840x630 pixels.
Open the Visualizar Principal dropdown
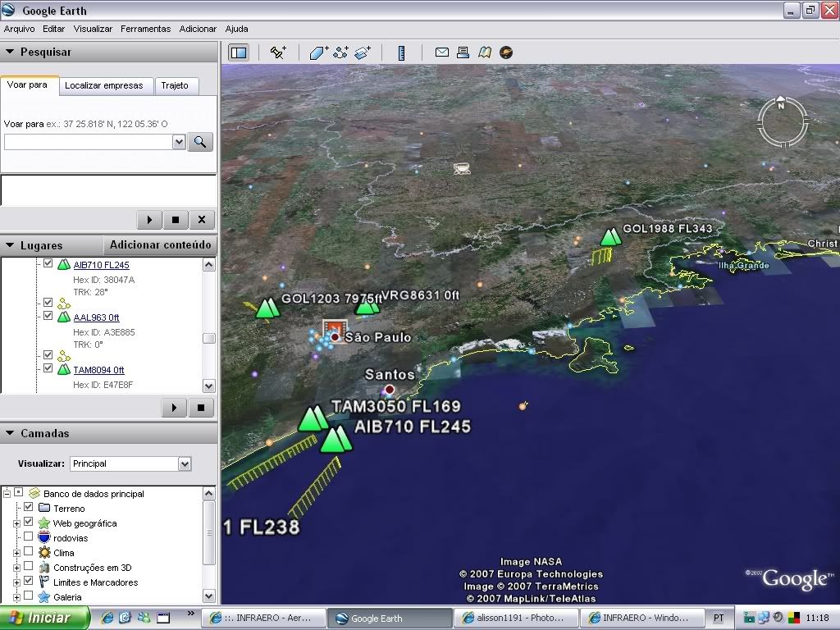185,464
